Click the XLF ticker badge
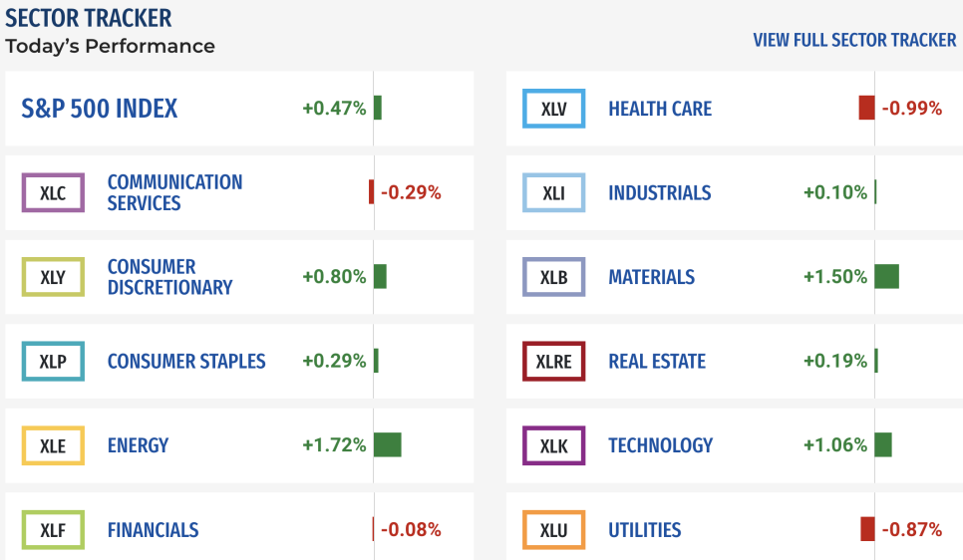This screenshot has height=560, width=963. click(53, 529)
